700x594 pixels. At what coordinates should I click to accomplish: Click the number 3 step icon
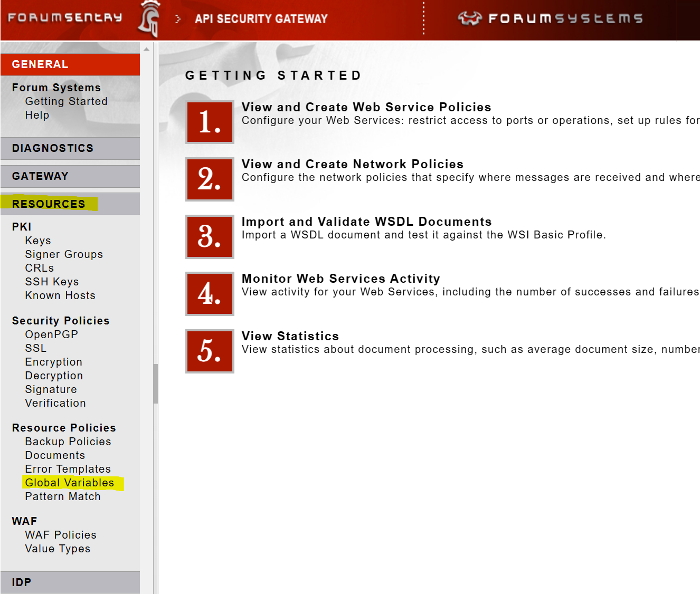[x=210, y=236]
